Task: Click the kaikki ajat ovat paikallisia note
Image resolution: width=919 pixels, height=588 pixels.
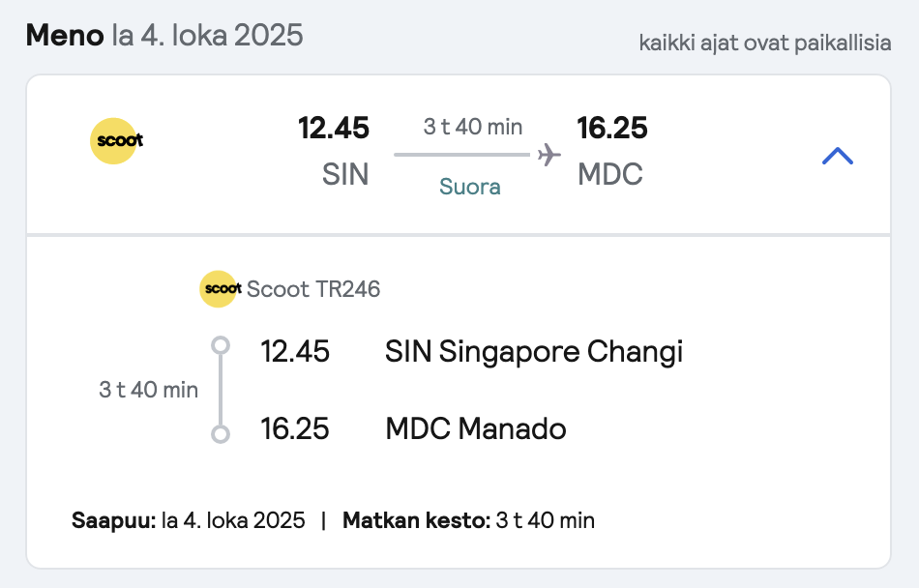Action: (x=765, y=43)
